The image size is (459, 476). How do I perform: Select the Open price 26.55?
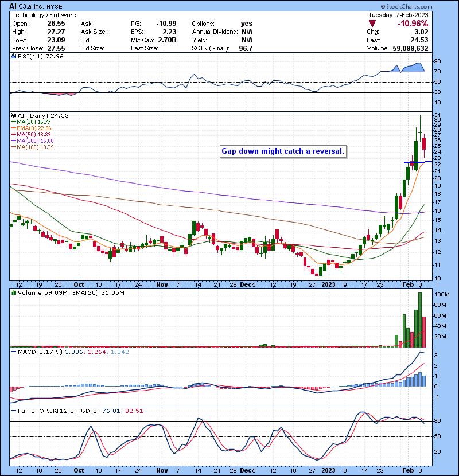tap(56, 24)
